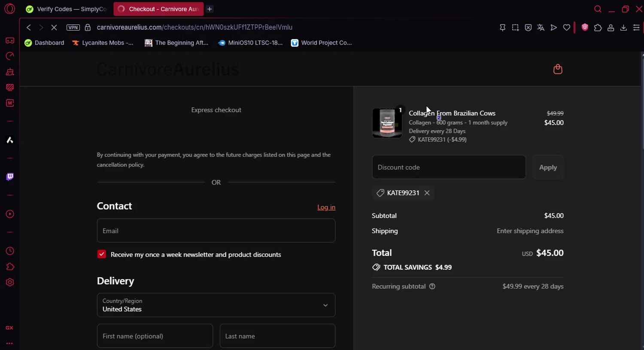Open History clock icon in sidebar
Screen dimensions: 644x350
click(10, 251)
